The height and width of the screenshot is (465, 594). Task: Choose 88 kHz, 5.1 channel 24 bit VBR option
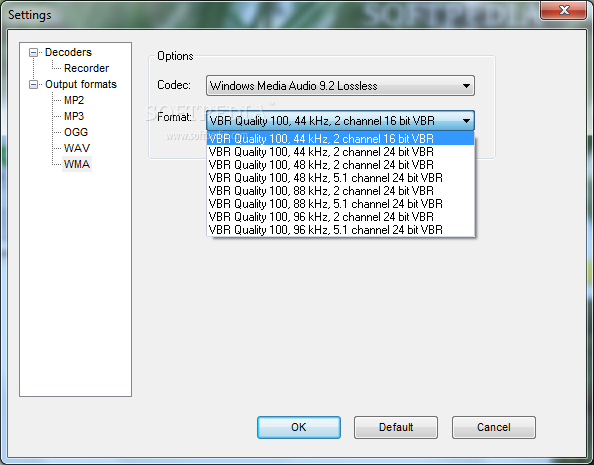coord(341,204)
